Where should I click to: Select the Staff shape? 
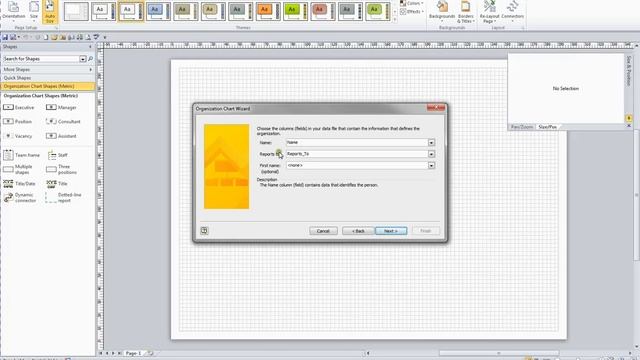(58, 155)
